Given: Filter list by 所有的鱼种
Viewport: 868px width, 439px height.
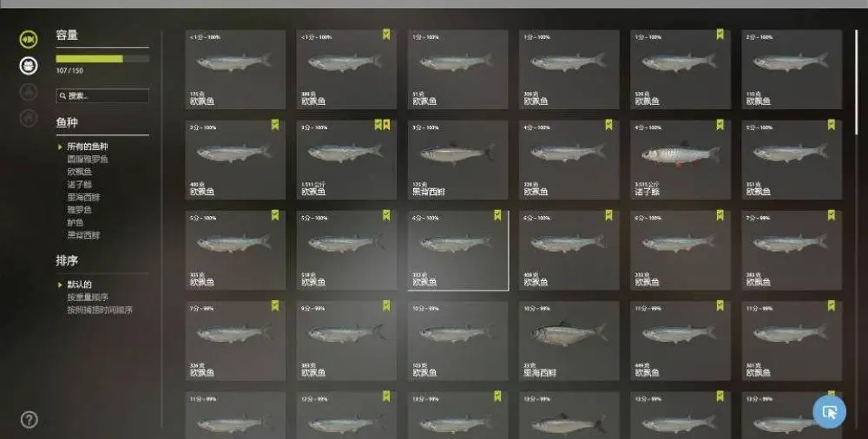Looking at the screenshot, I should pos(88,147).
